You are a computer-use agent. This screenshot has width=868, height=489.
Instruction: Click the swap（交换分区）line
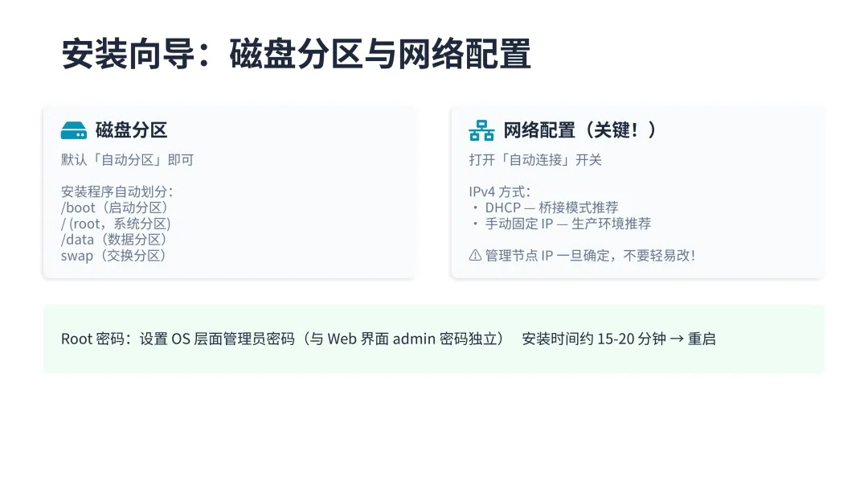coord(113,256)
